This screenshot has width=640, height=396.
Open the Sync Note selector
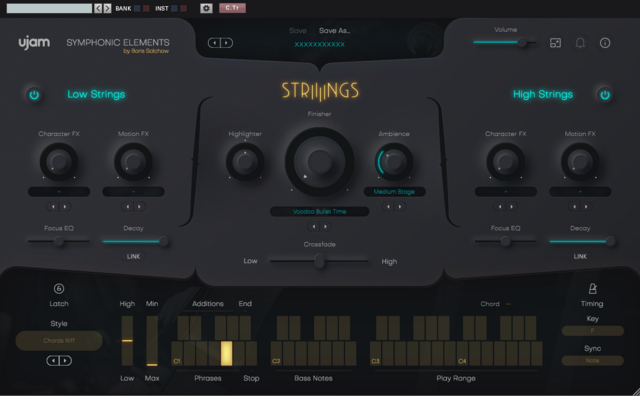tap(592, 360)
